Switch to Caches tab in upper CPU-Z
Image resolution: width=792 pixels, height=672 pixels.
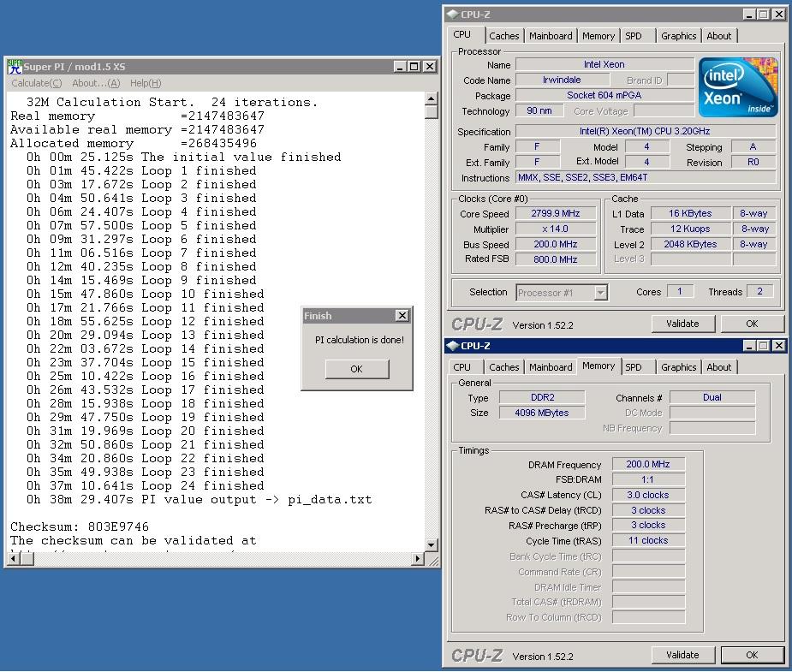point(503,36)
